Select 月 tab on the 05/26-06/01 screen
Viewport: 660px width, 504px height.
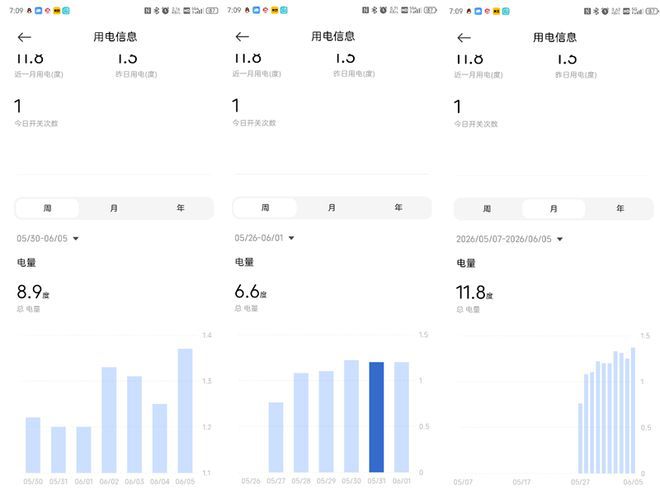click(332, 208)
